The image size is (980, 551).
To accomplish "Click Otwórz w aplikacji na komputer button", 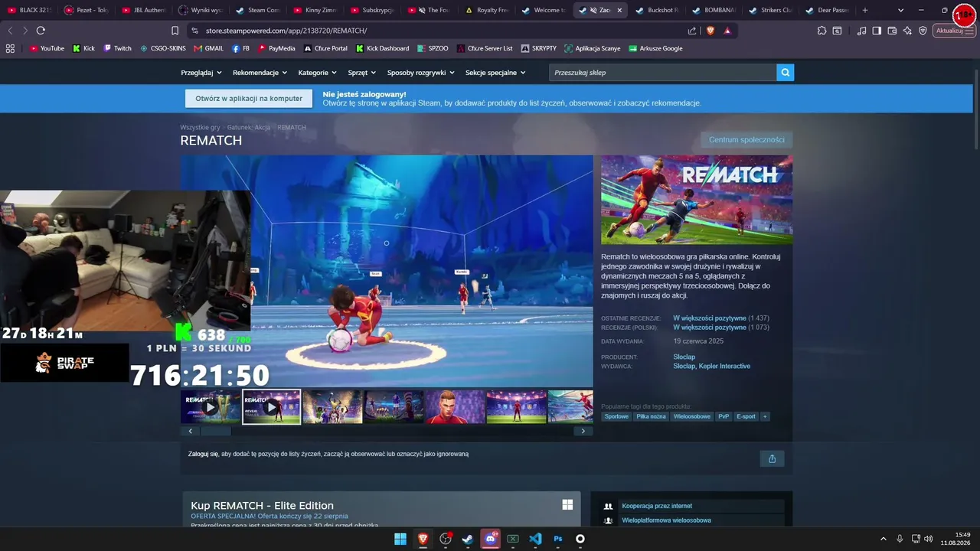I will 249,99.
